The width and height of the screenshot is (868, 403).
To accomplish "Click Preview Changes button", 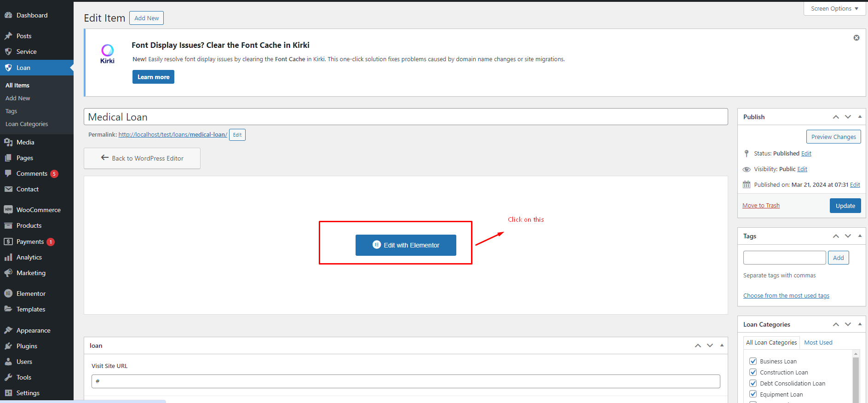I will [x=834, y=137].
